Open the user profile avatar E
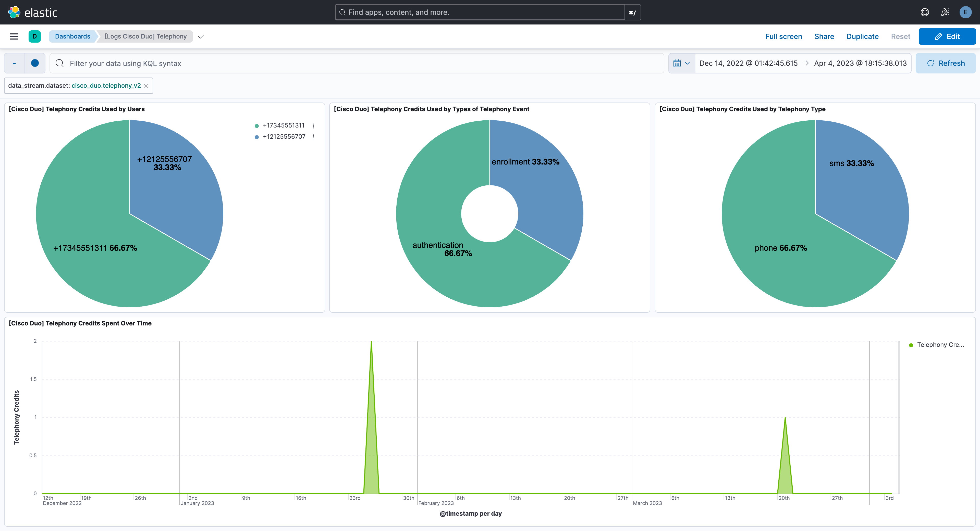Screen dimensions: 980x531 965,12
